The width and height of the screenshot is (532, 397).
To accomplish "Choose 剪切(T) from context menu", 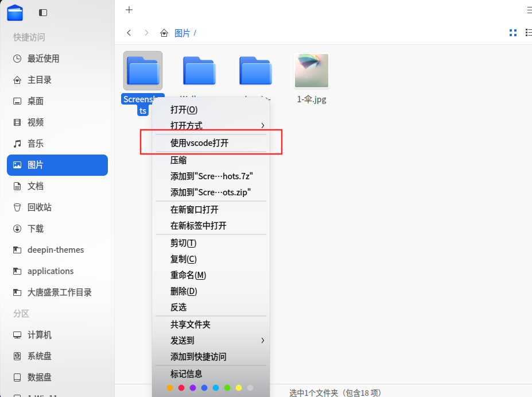I will pyautogui.click(x=211, y=243).
